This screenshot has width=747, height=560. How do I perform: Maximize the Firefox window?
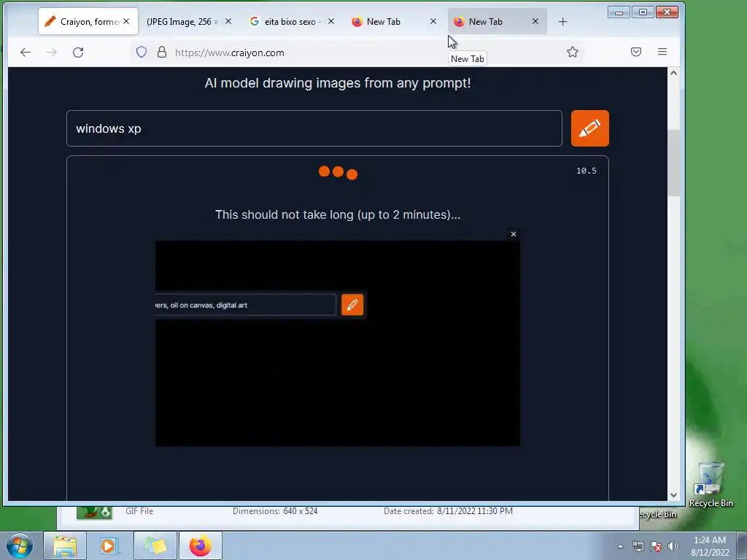click(x=643, y=12)
